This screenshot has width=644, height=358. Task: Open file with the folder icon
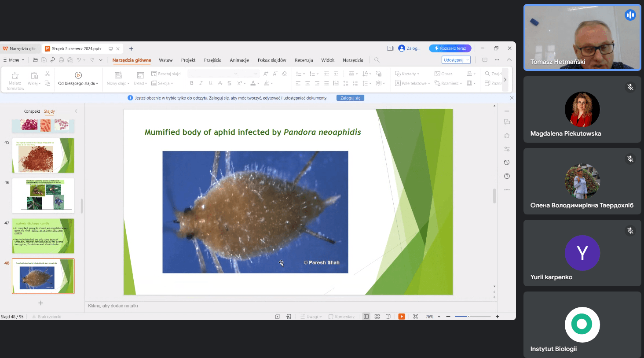pos(35,60)
